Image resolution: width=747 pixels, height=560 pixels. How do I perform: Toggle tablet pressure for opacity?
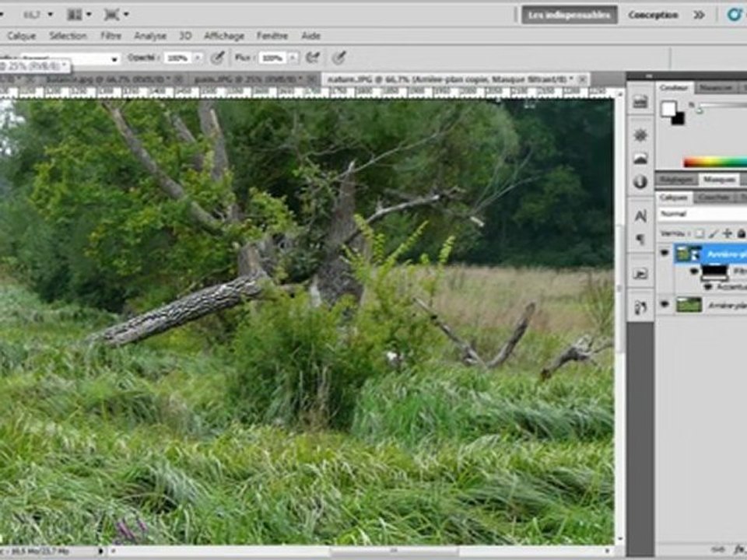217,58
